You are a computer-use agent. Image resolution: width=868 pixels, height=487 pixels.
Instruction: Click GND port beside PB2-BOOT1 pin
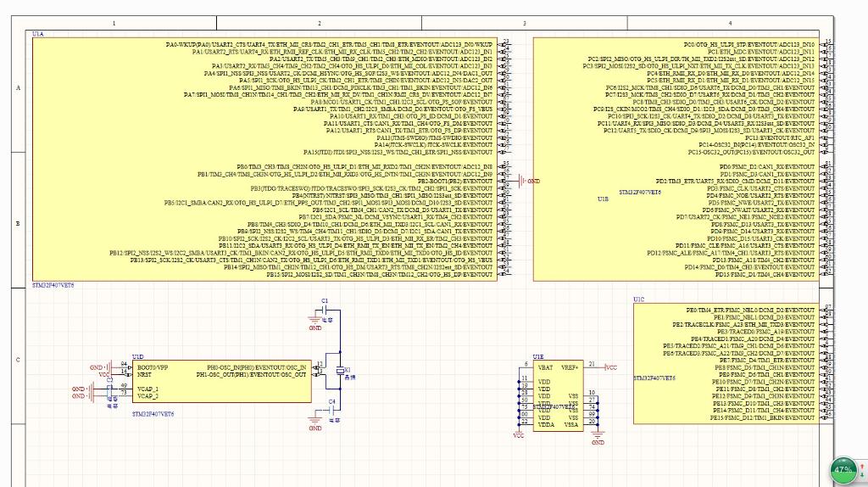[529, 182]
